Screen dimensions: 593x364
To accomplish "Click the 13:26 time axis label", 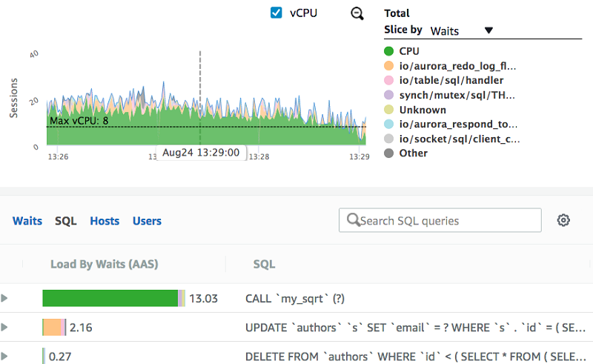I will click(59, 156).
